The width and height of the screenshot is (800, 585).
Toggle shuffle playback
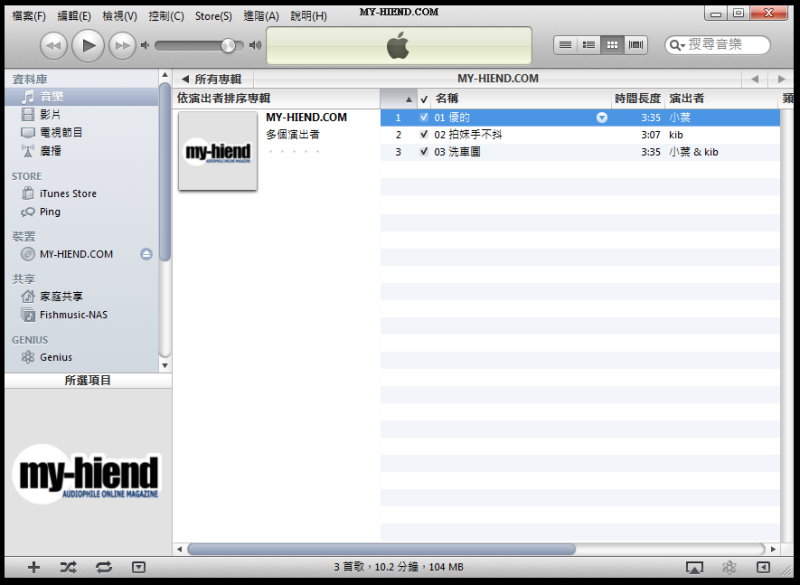(68, 567)
